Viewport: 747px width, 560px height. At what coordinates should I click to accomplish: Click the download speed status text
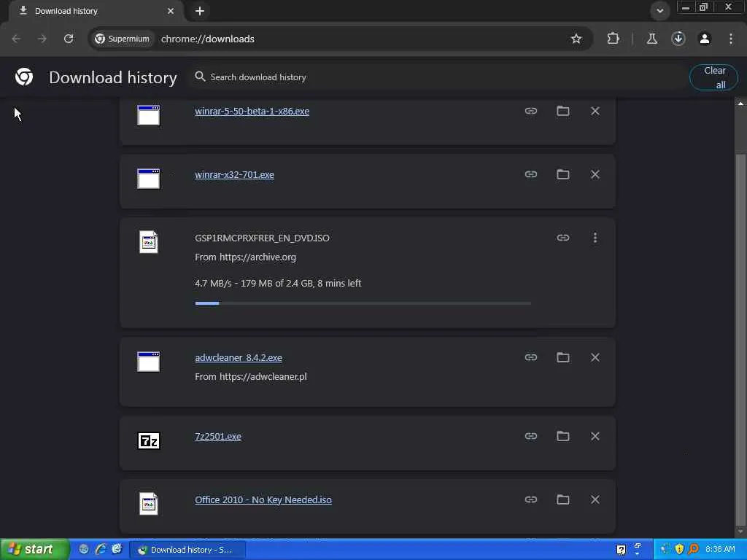pos(278,284)
